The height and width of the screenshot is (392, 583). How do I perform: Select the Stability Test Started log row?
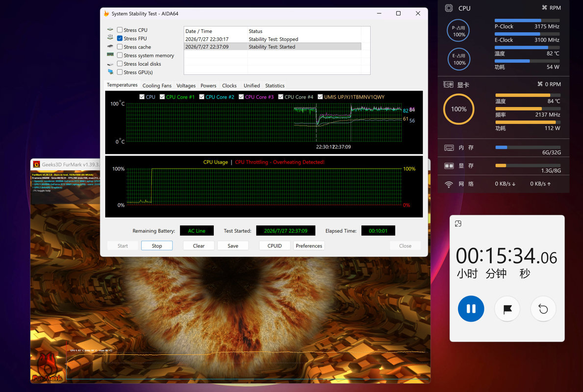(x=273, y=47)
